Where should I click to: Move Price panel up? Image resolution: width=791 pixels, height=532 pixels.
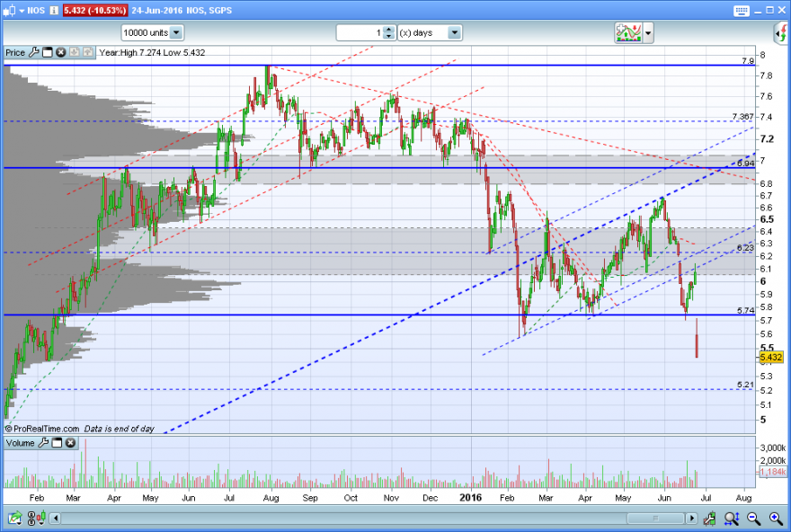[x=88, y=52]
